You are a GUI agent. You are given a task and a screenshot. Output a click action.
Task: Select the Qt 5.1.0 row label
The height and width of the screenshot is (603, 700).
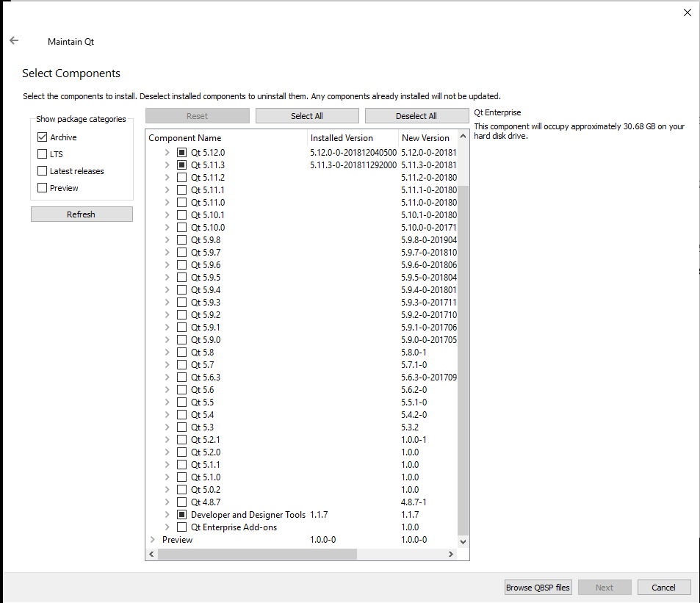click(206, 477)
